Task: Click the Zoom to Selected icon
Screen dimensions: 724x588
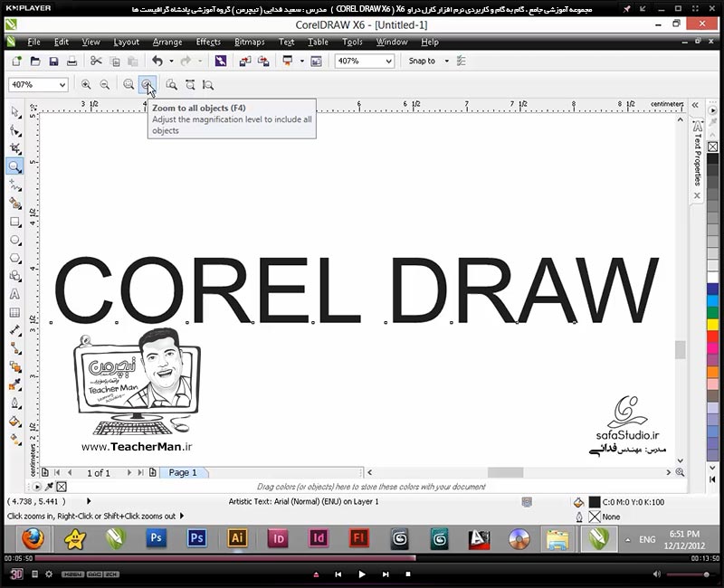Action: coord(129,84)
